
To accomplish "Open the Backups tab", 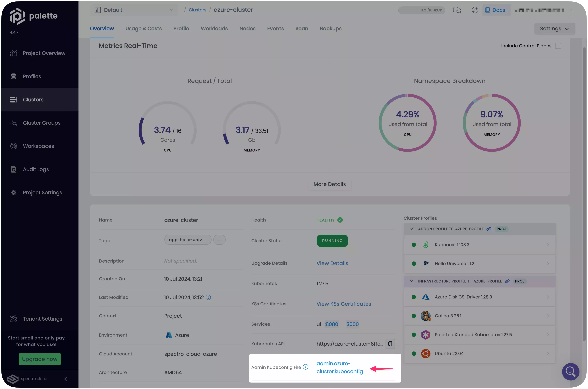I will (331, 28).
